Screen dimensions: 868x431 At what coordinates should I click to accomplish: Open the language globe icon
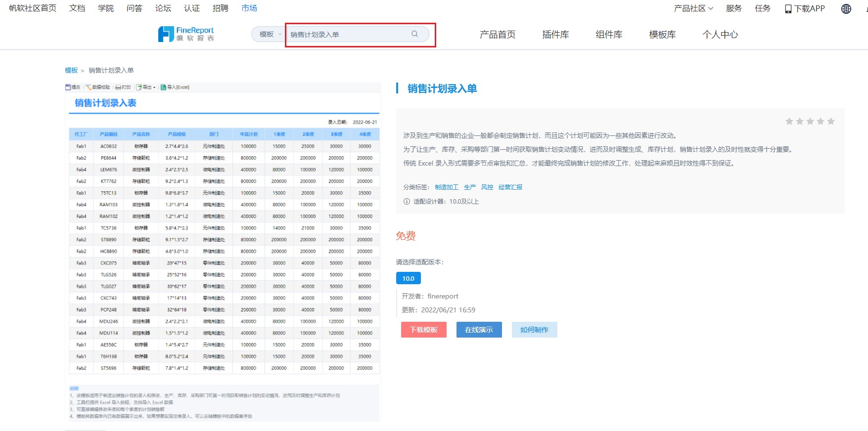point(846,8)
